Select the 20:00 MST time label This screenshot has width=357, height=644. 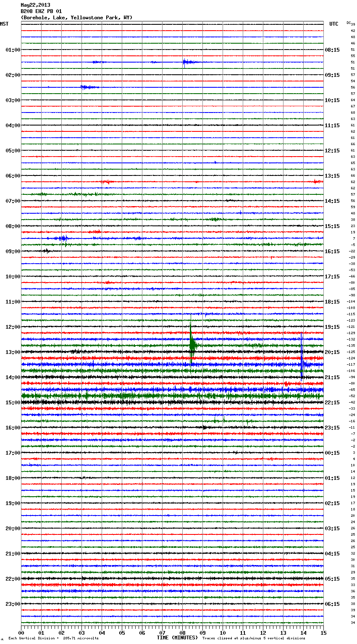point(13,529)
